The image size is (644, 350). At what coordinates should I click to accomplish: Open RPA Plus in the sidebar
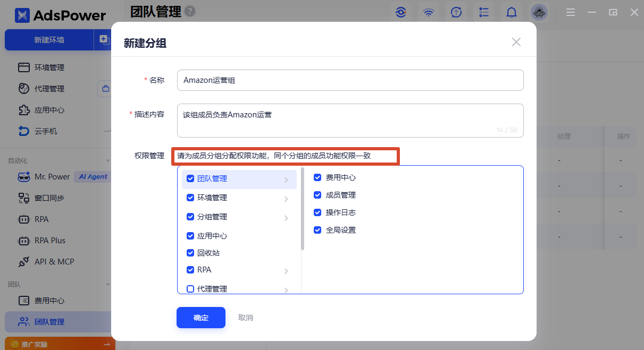[50, 241]
